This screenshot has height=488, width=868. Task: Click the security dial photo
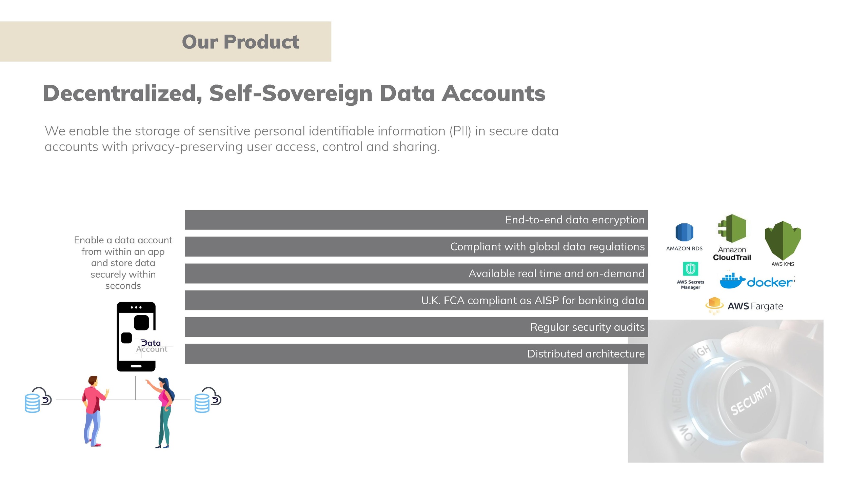(x=726, y=407)
